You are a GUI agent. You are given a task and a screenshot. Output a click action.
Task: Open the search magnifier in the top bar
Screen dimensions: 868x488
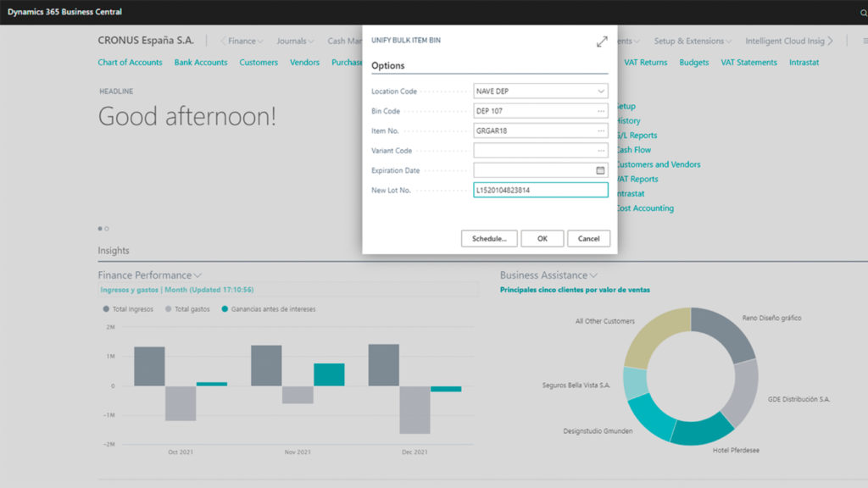pyautogui.click(x=863, y=12)
